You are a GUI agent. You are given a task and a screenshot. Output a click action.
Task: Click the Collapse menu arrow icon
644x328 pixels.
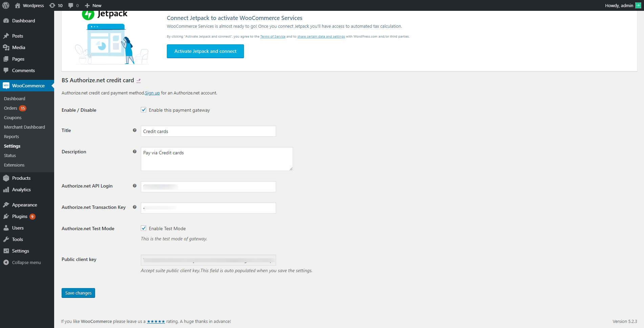[6, 262]
